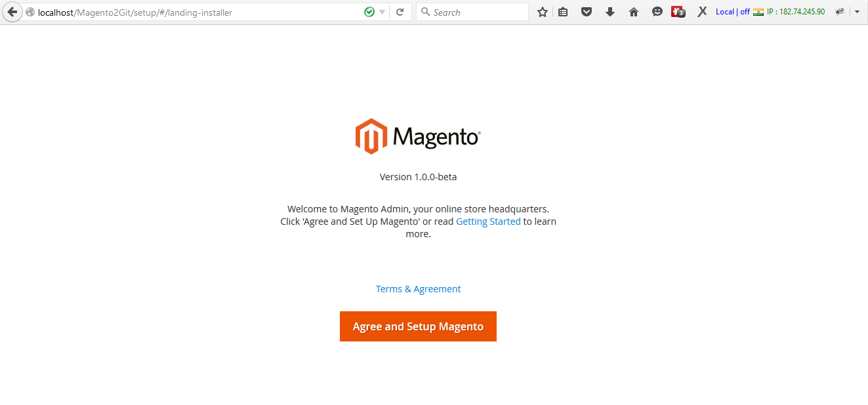Open the red extension with badge 3
Viewport: 868px width, 405px height.
point(678,12)
